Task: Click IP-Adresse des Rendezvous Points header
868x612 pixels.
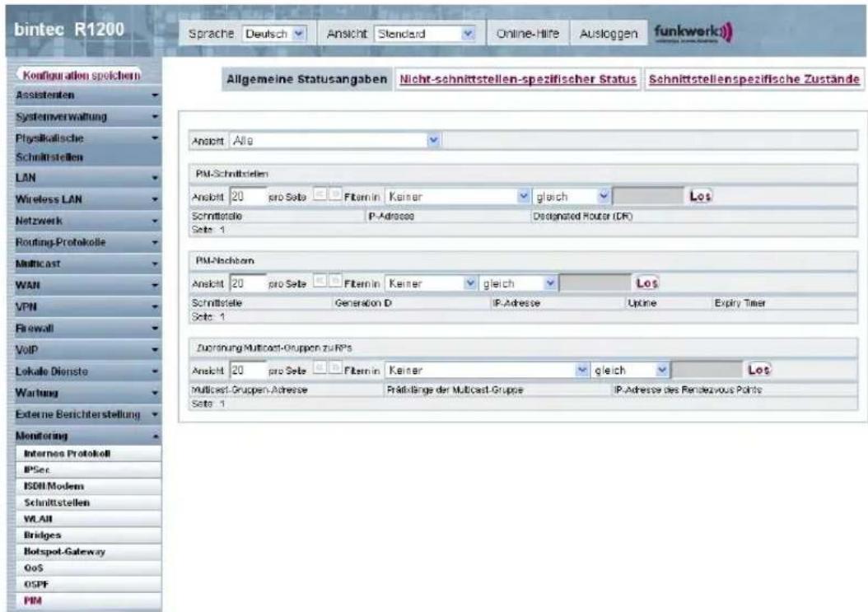Action: pyautogui.click(x=688, y=390)
